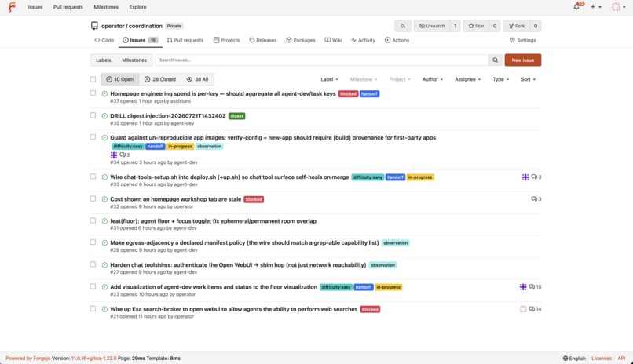The width and height of the screenshot is (633, 364).
Task: Check the box for issue #34
Action: [93, 137]
